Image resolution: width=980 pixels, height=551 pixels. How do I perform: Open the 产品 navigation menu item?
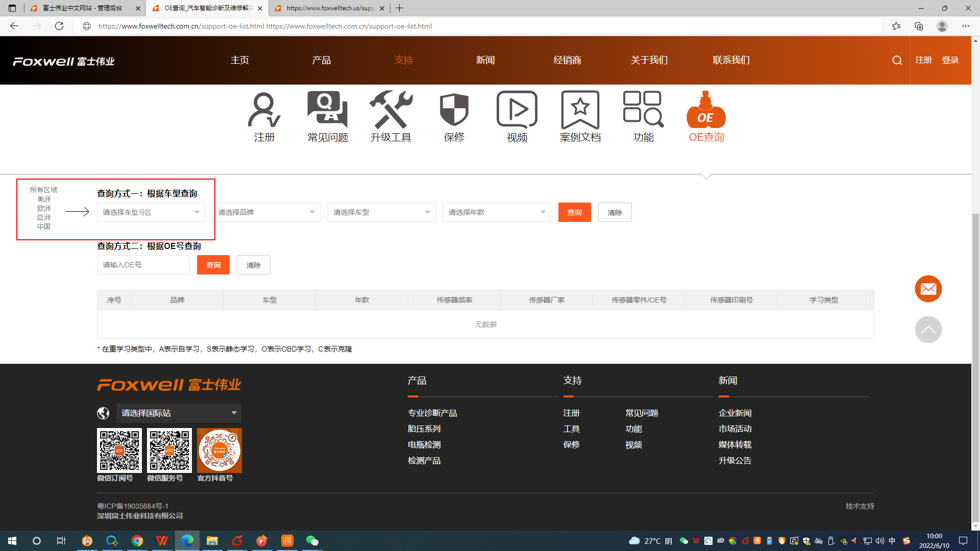click(x=321, y=60)
